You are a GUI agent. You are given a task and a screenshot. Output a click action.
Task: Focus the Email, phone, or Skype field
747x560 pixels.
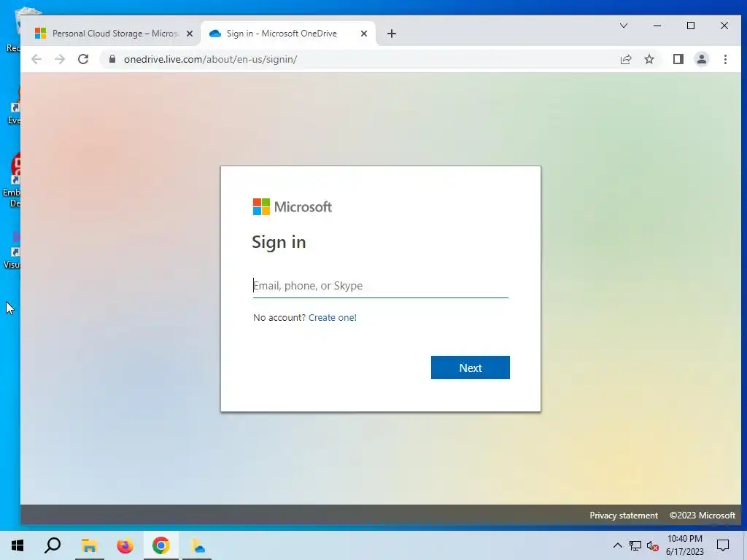(380, 286)
